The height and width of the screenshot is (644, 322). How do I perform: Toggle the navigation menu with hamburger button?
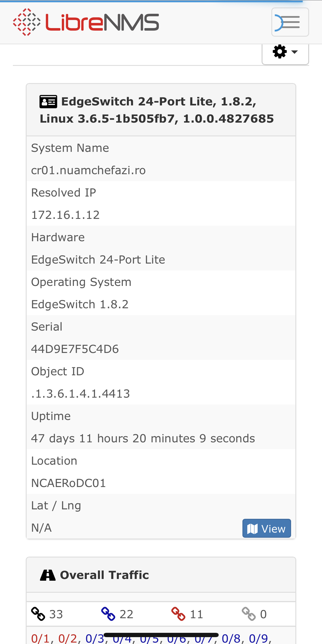(290, 22)
